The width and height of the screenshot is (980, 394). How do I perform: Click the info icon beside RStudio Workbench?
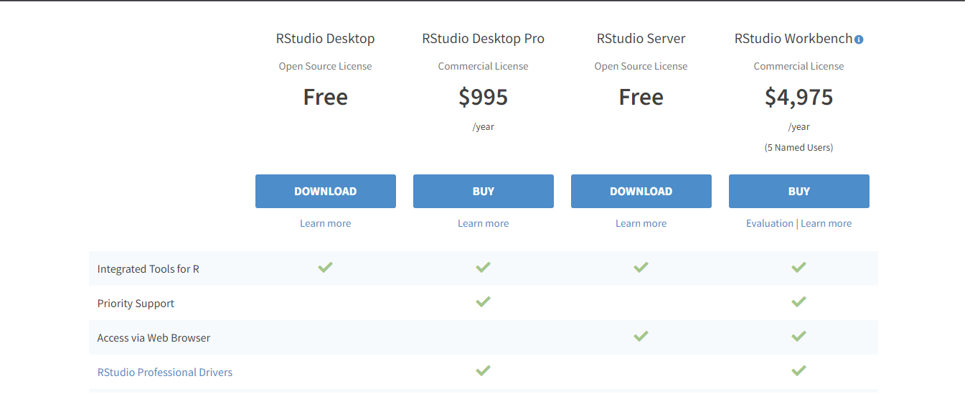pyautogui.click(x=859, y=39)
